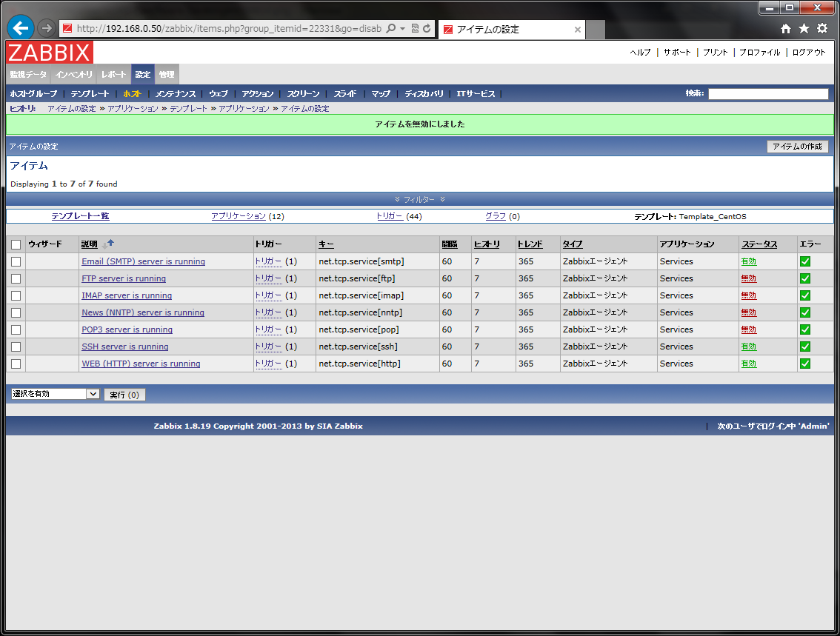Image resolution: width=840 pixels, height=636 pixels.
Task: Click error status icon for SMTP row
Action: (x=804, y=261)
